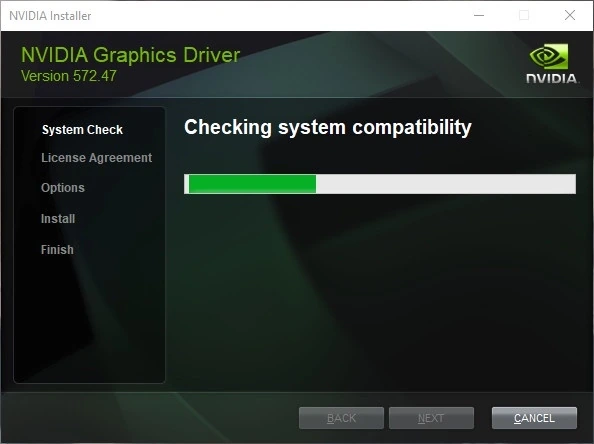The image size is (594, 444).
Task: Select the Finish step in sidebar
Action: (57, 250)
